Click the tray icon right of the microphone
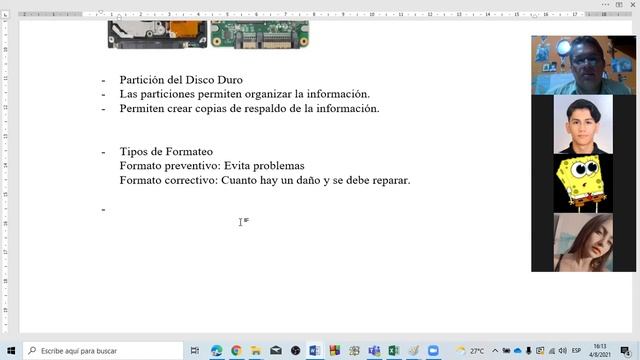 [x=540, y=351]
